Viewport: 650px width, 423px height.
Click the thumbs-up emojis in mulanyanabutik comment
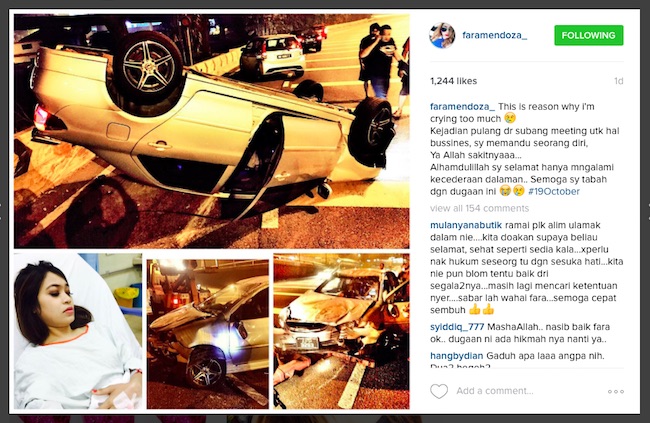tap(482, 309)
